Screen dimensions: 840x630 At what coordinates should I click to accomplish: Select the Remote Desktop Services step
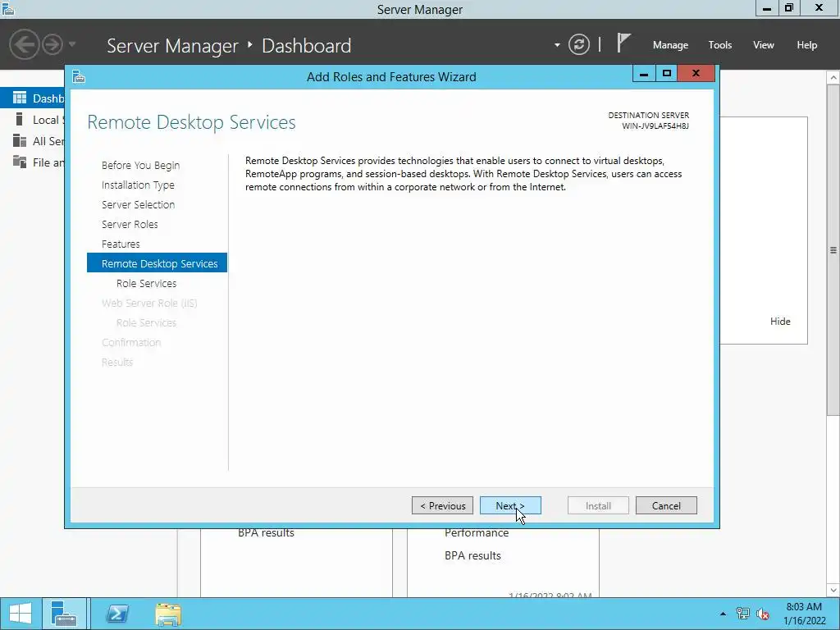click(157, 263)
